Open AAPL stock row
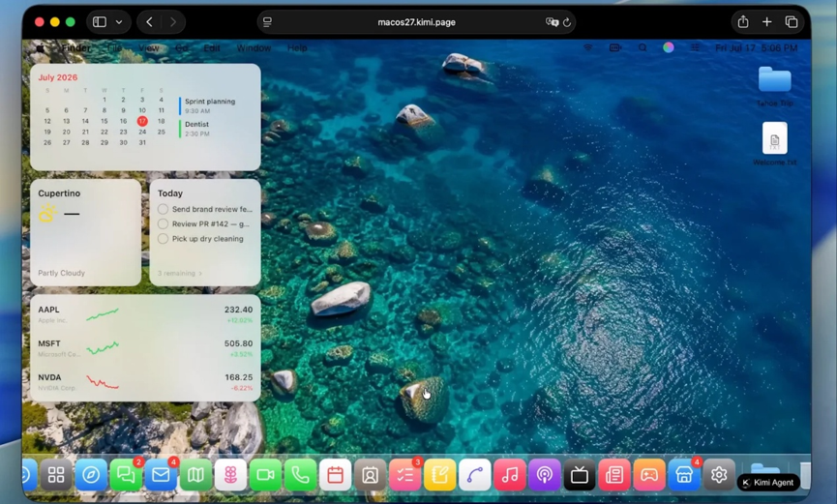837x504 pixels. (x=145, y=314)
